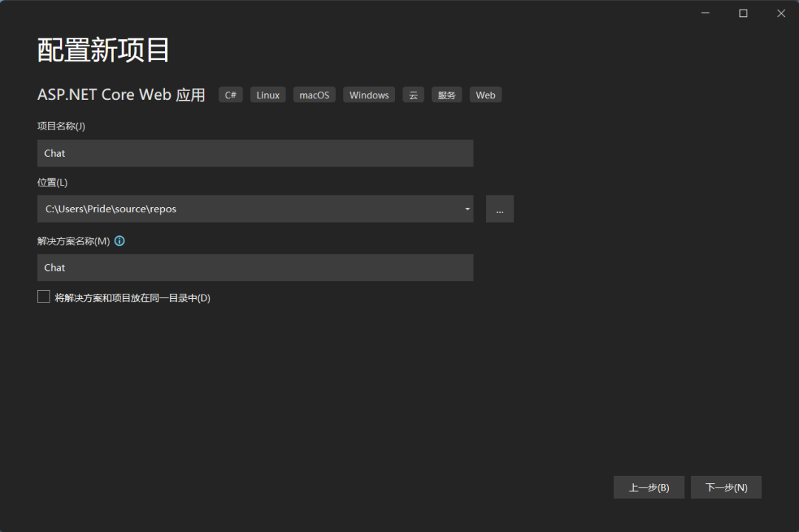Screen dimensions: 799x532
Task: Maximize the configuration dialog window
Action: coord(744,13)
